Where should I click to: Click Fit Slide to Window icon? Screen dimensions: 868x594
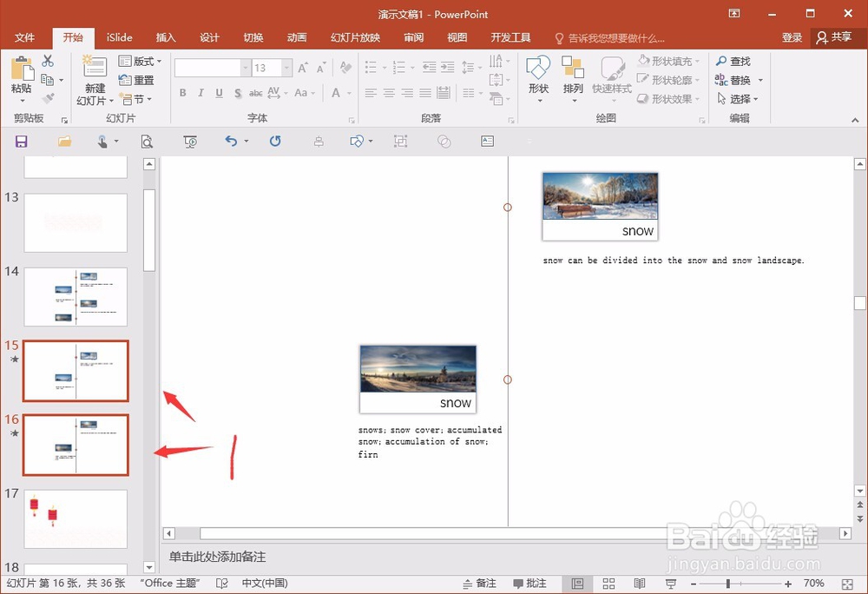click(847, 584)
